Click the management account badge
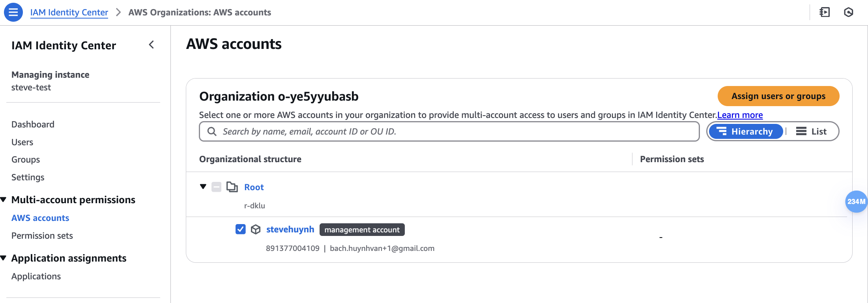 coord(362,230)
